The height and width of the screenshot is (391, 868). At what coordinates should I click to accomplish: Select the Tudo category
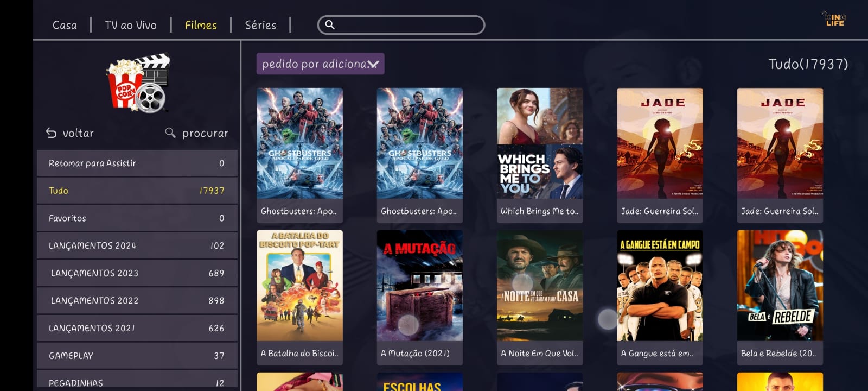137,191
